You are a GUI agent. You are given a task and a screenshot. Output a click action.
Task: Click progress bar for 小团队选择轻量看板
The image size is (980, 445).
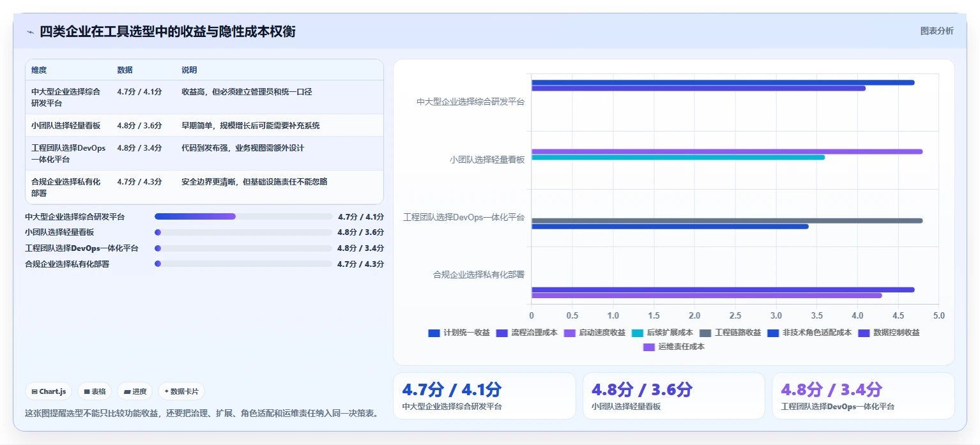(x=243, y=232)
